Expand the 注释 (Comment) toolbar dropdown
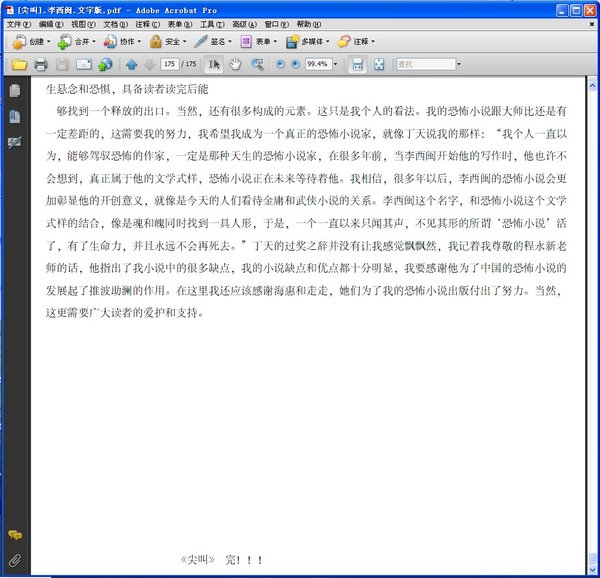600x578 pixels. 373,41
